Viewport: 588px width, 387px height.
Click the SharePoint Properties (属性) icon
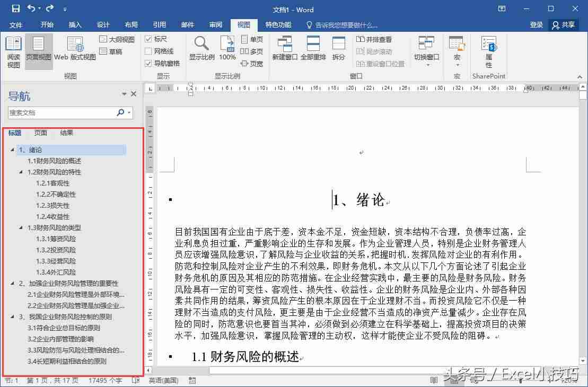point(489,51)
